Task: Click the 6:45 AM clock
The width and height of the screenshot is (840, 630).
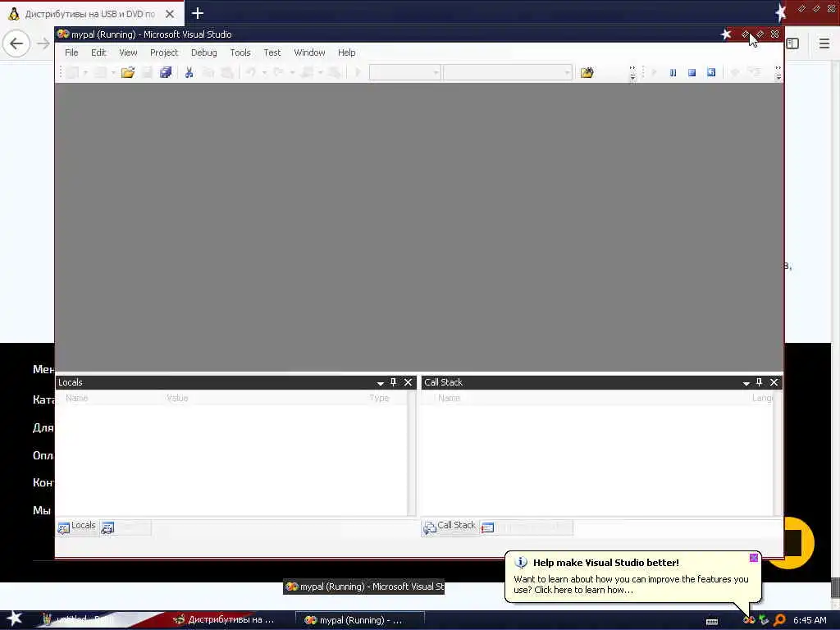Action: (x=810, y=620)
